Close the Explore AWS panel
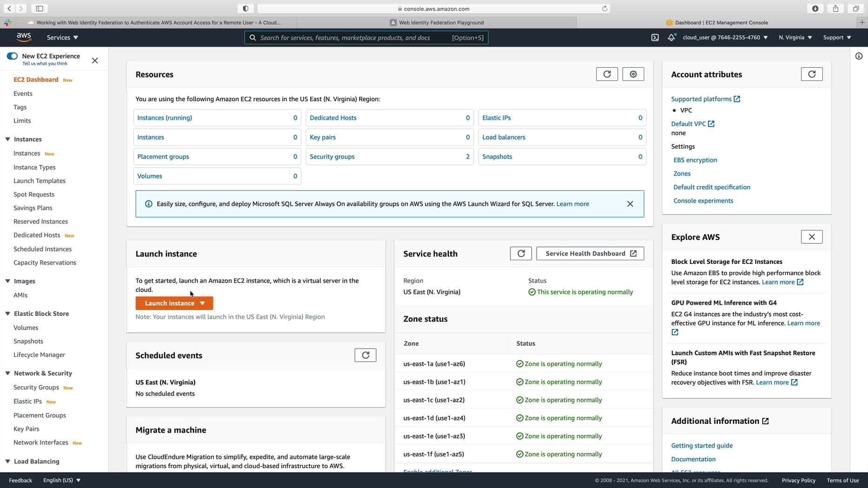 point(812,237)
